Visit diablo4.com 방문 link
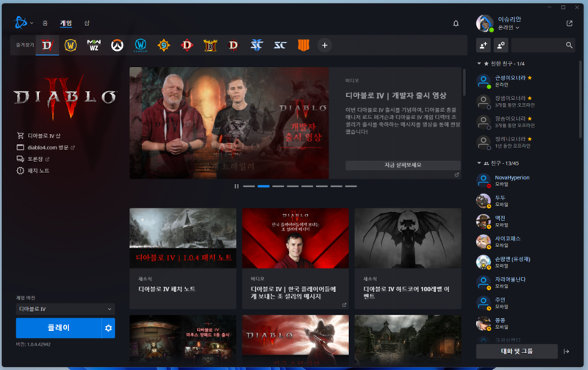This screenshot has width=588, height=370. point(46,147)
